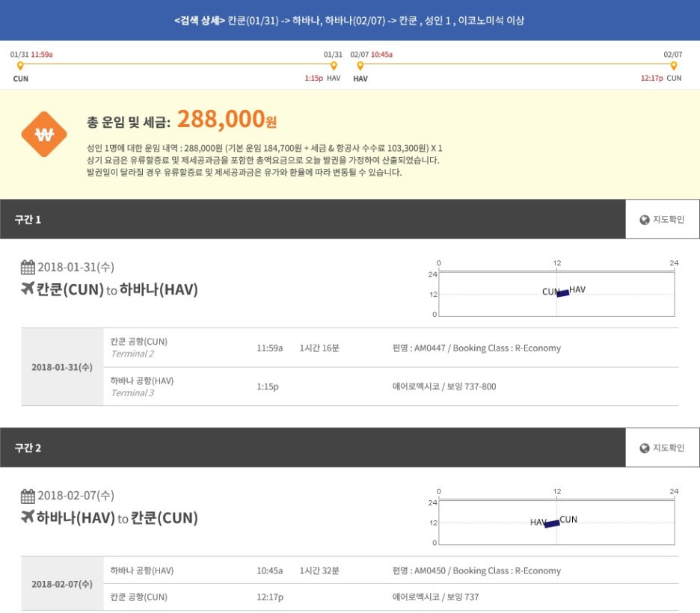This screenshot has height=613, width=700.
Task: Click calendar icon beside 2018-02-07(수)
Action: tap(28, 496)
